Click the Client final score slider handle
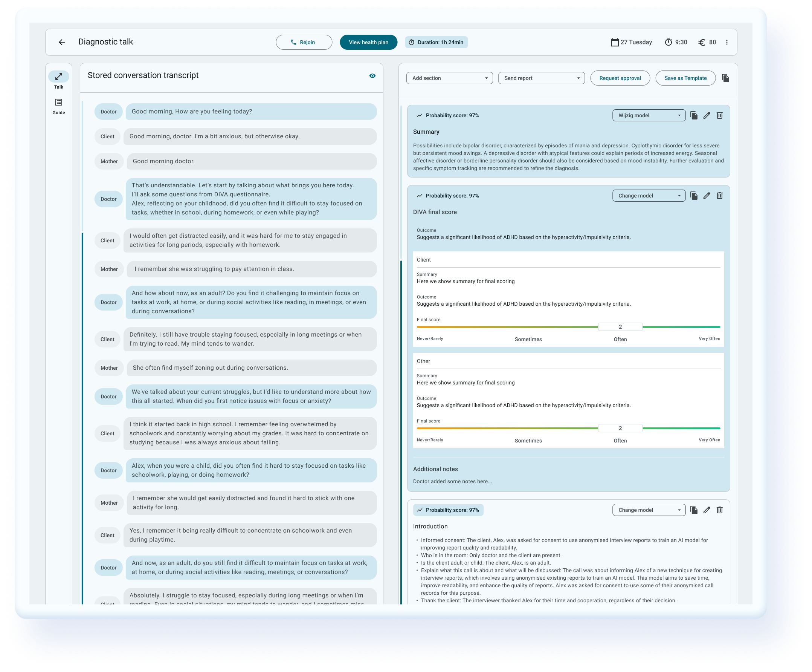This screenshot has width=812, height=672. 620,327
